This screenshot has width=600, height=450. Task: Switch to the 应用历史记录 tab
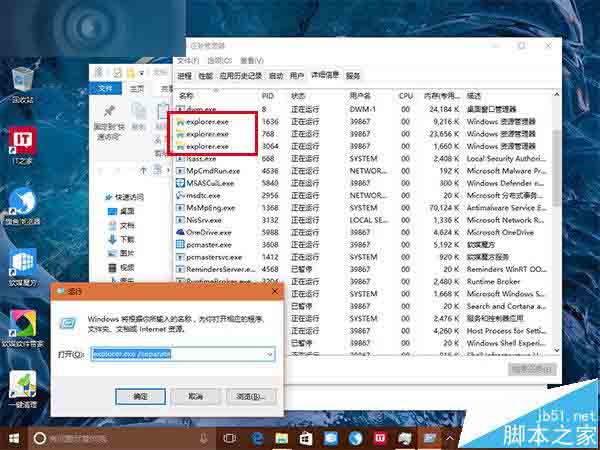pos(240,76)
